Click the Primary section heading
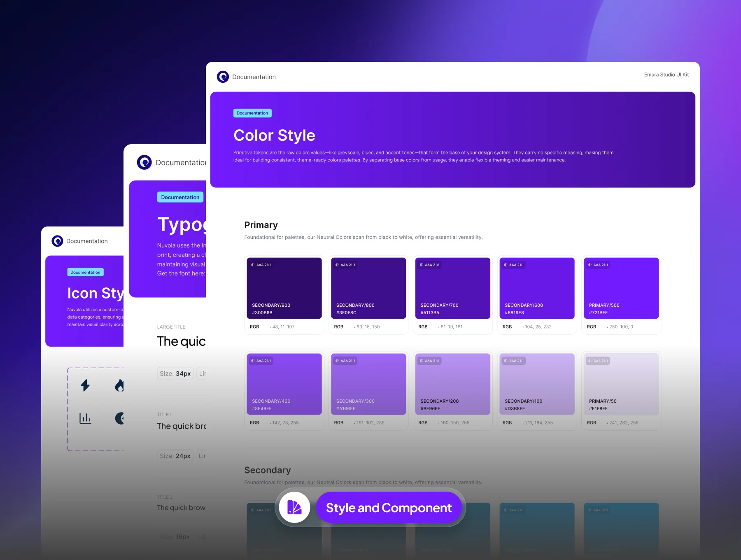 click(x=261, y=225)
